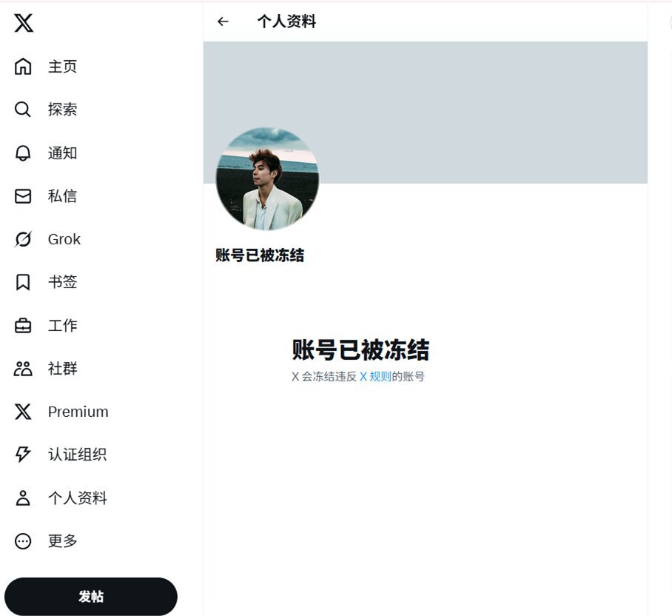Viewport: 672px width, 616px height.
Task: Click the gray profile banner image
Action: coord(425,113)
